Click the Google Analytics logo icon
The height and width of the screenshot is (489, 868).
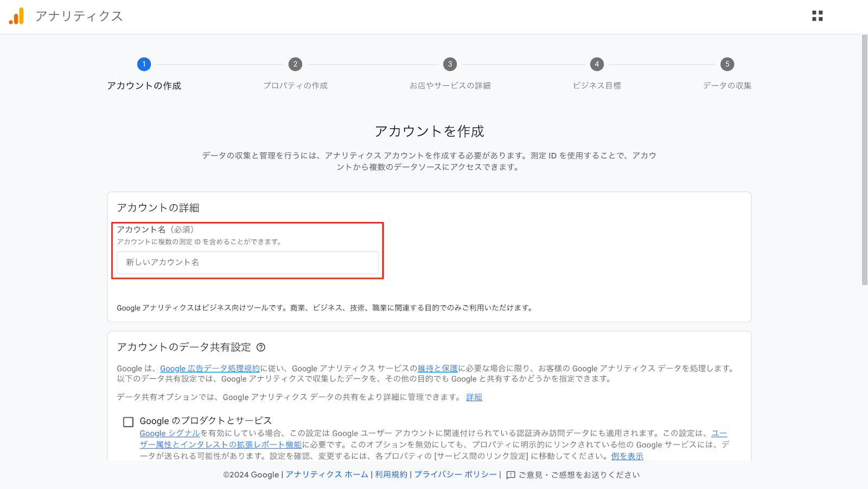point(16,16)
